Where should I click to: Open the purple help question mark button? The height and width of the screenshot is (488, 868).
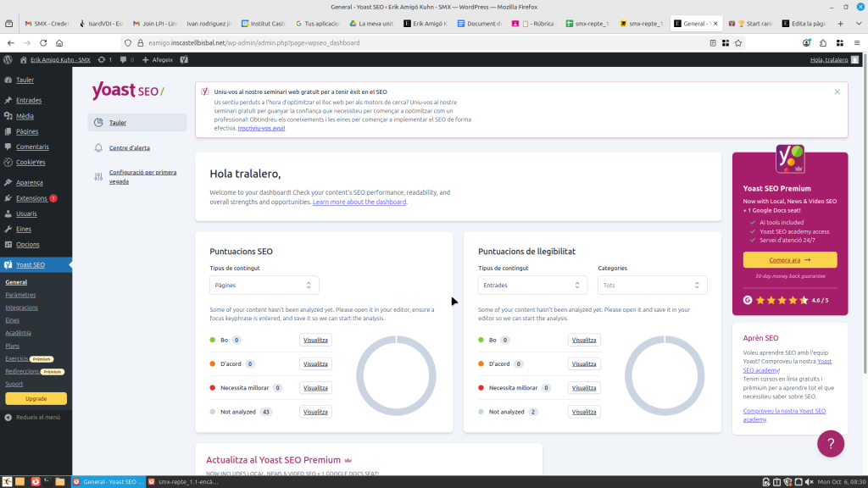[x=830, y=443]
